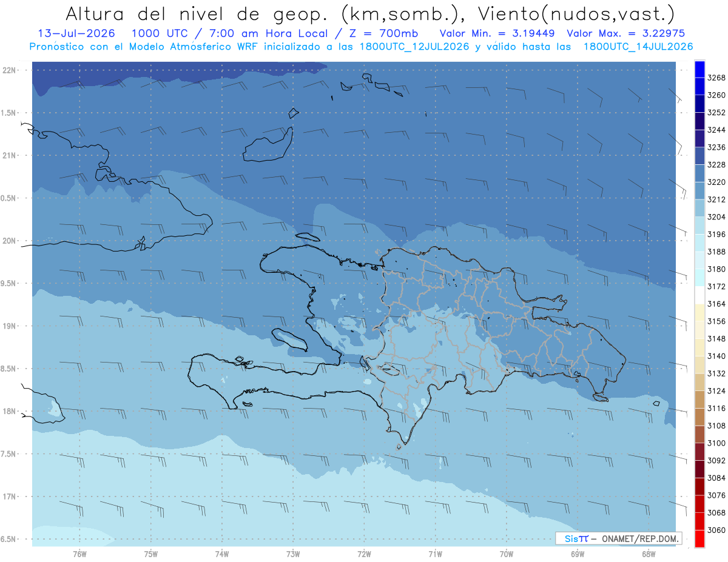Select the date text '13-Jul-2026'
This screenshot has height=562, width=728.
(x=76, y=33)
